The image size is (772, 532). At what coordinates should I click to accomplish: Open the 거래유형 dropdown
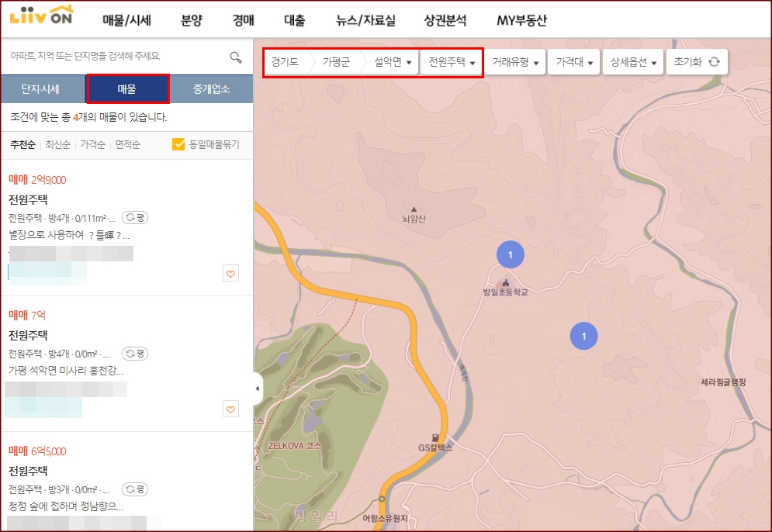(x=515, y=62)
